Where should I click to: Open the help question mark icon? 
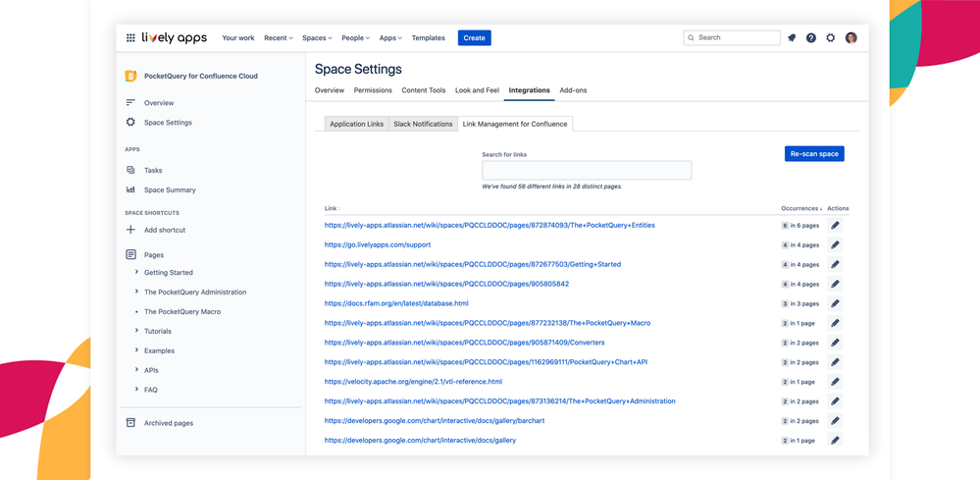(x=810, y=38)
